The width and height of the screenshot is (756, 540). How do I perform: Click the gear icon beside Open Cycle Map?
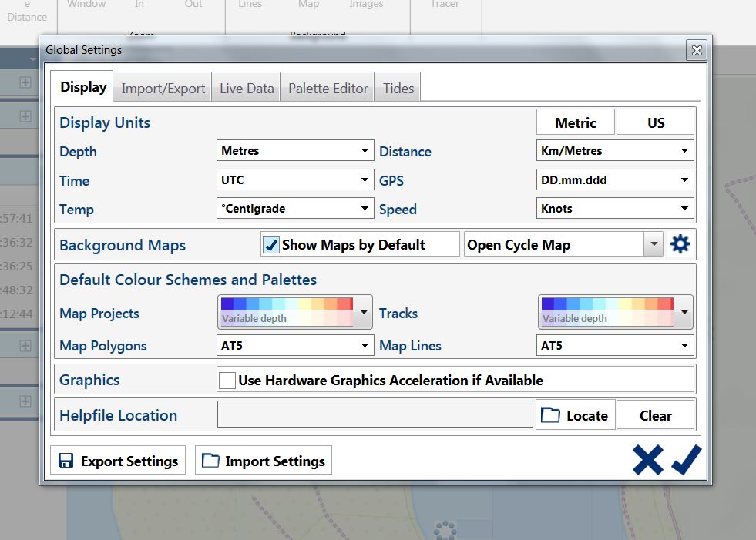point(680,245)
